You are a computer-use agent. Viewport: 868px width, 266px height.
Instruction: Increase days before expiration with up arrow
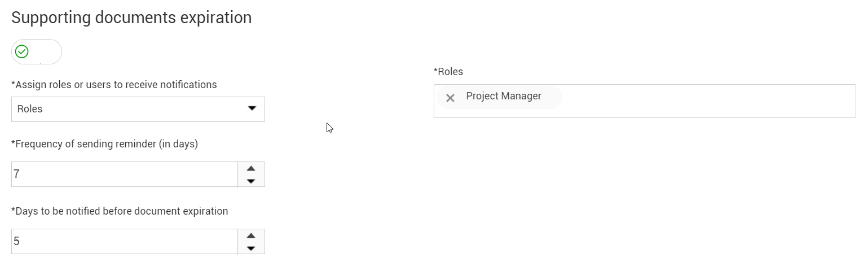[251, 236]
